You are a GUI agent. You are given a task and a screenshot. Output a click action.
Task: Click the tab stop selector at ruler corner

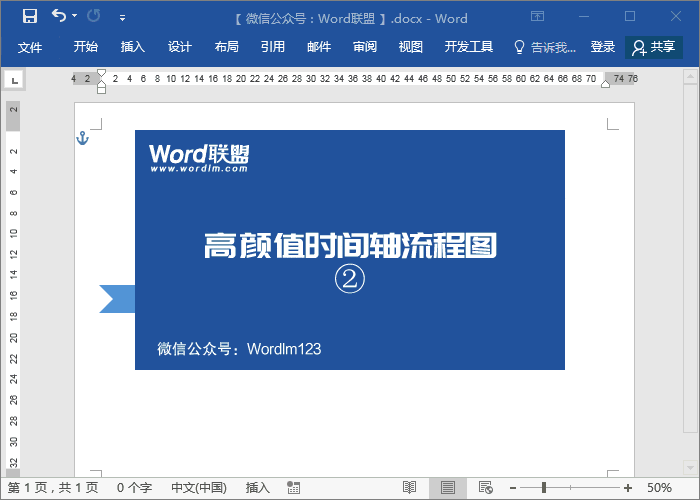pos(15,80)
